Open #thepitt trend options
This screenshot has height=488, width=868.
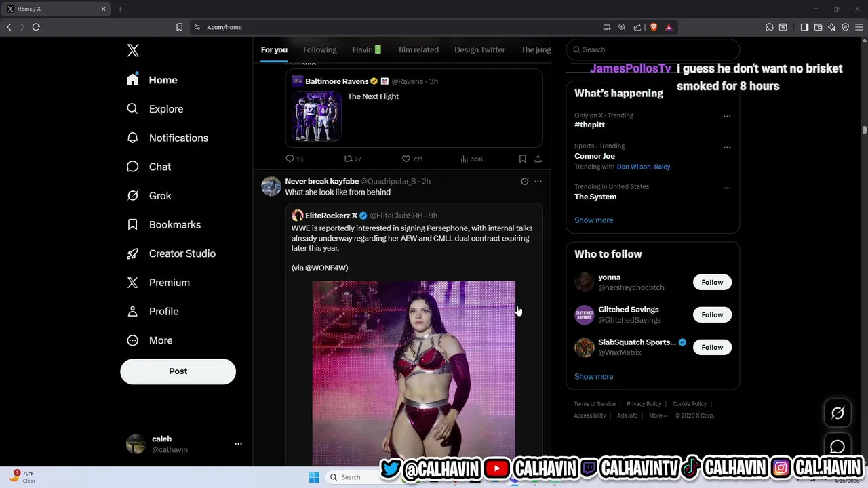coord(727,116)
